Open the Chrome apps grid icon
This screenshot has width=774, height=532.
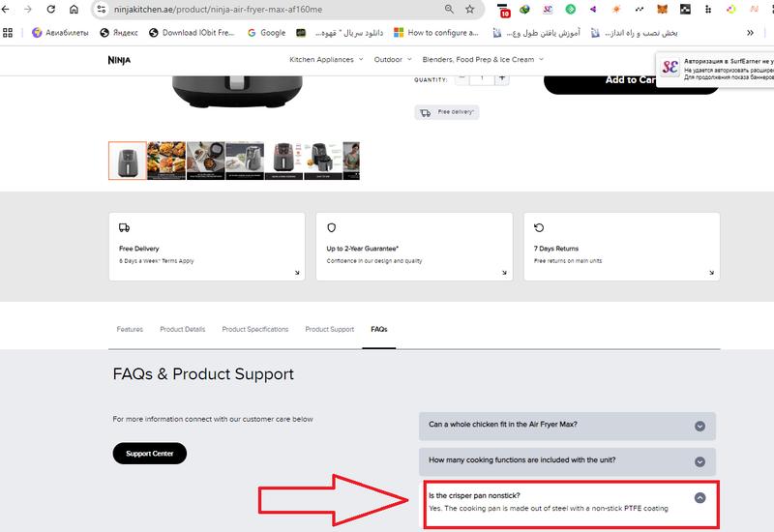[x=9, y=32]
